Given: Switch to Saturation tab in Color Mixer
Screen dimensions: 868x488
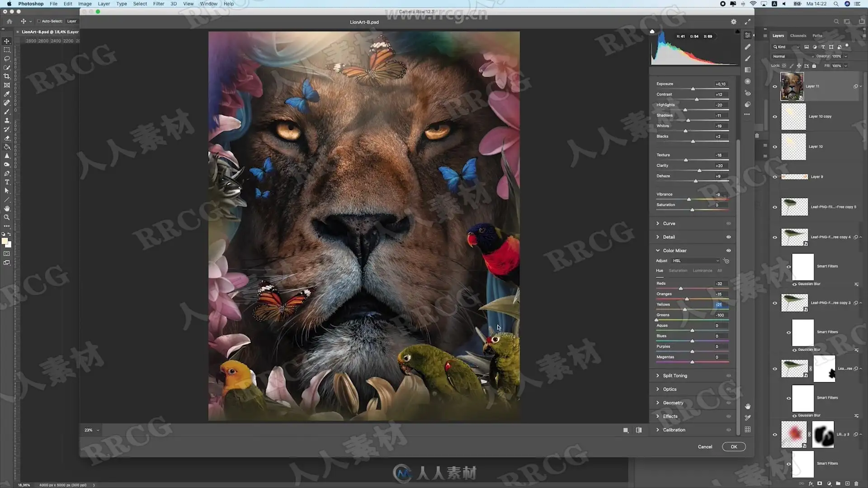Looking at the screenshot, I should tap(678, 271).
